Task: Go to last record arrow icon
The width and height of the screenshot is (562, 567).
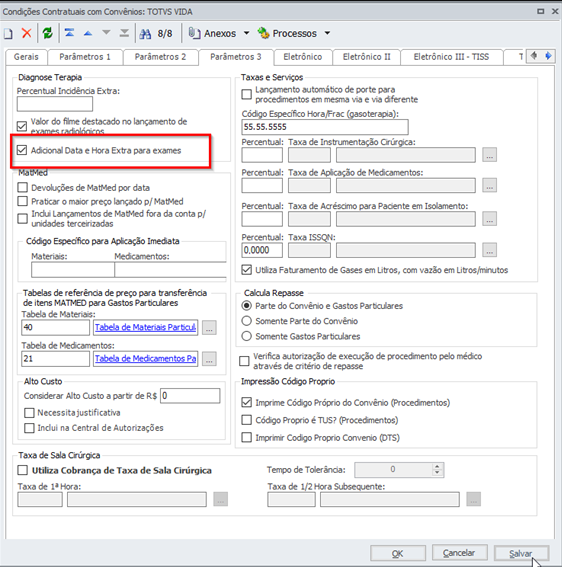Action: (124, 33)
